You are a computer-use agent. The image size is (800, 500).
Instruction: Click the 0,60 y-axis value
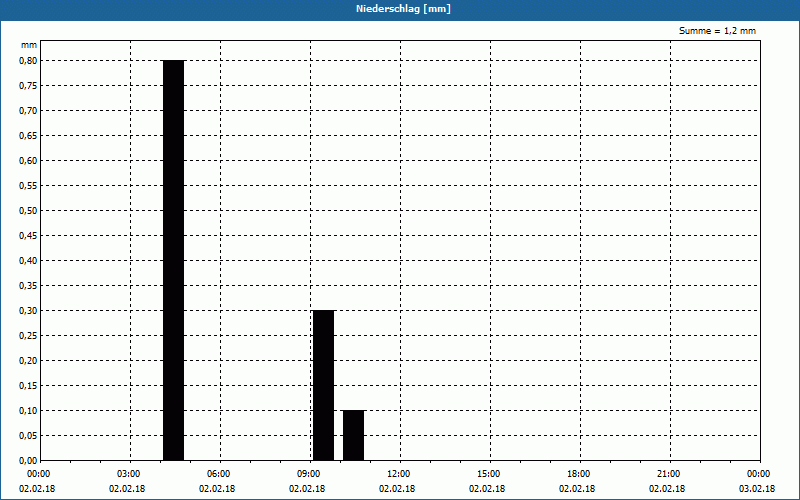click(28, 161)
